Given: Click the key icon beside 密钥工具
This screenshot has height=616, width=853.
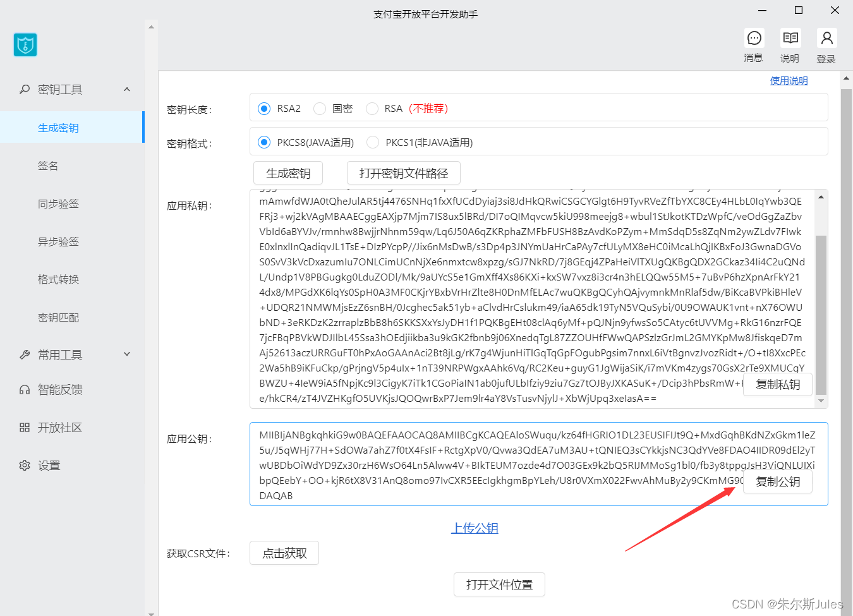Looking at the screenshot, I should tap(25, 90).
